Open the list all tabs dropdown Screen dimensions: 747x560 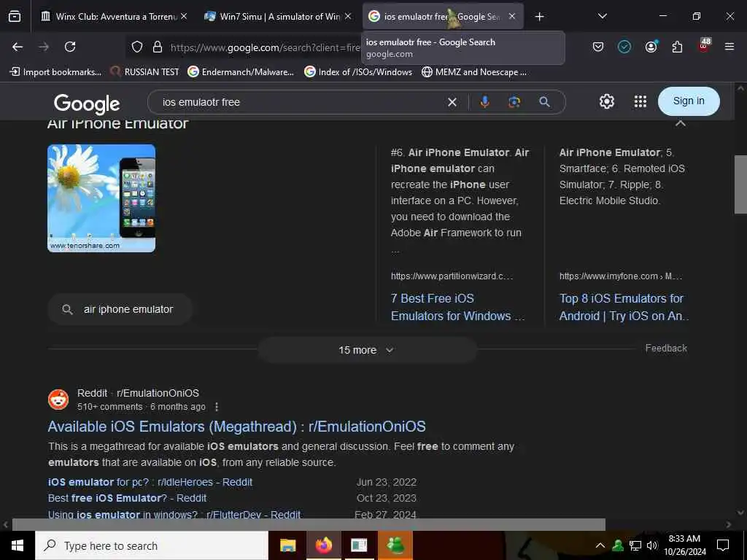click(x=602, y=16)
